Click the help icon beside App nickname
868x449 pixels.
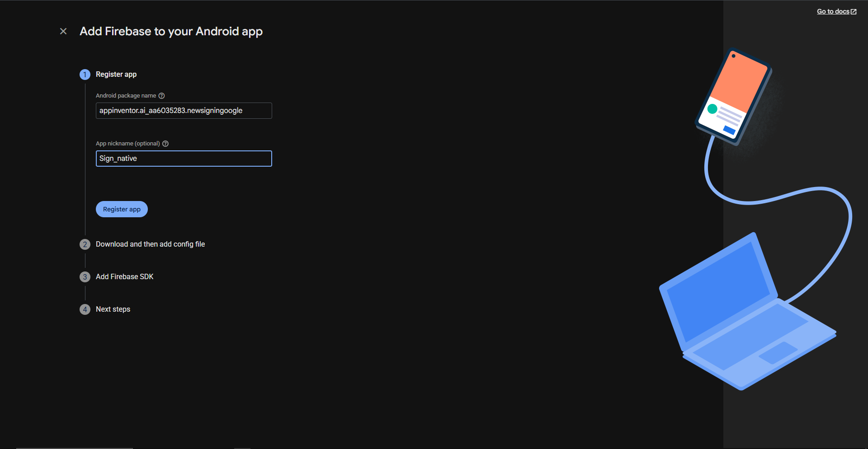pos(165,144)
